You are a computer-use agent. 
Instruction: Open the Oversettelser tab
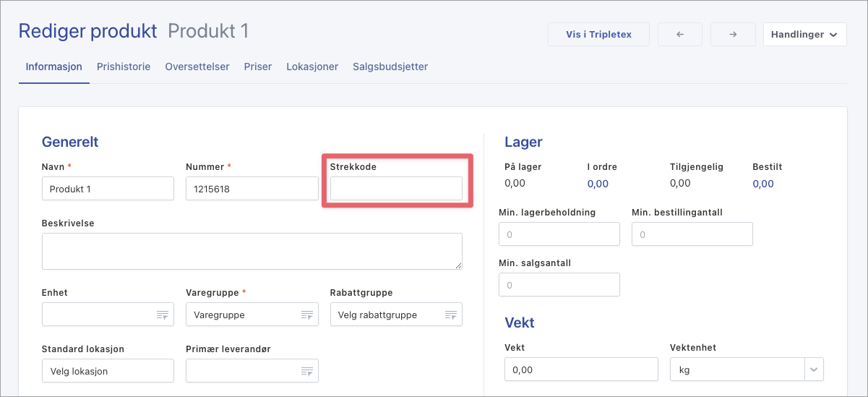click(x=197, y=67)
